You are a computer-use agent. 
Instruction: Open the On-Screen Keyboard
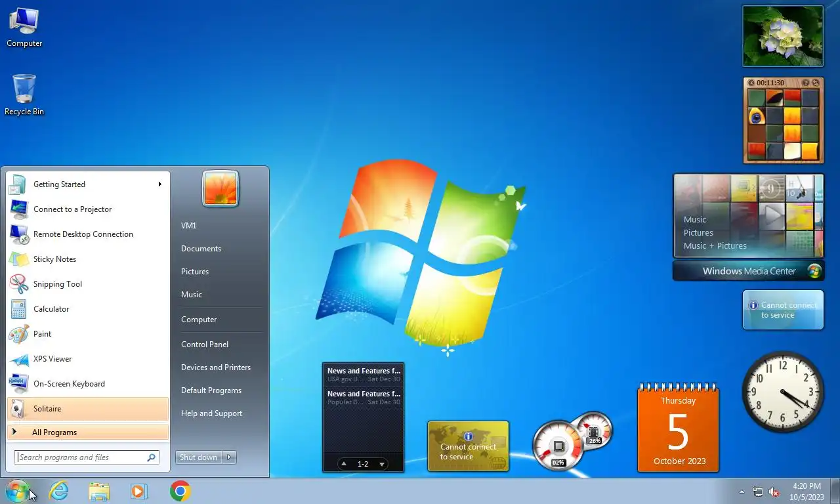pyautogui.click(x=87, y=384)
